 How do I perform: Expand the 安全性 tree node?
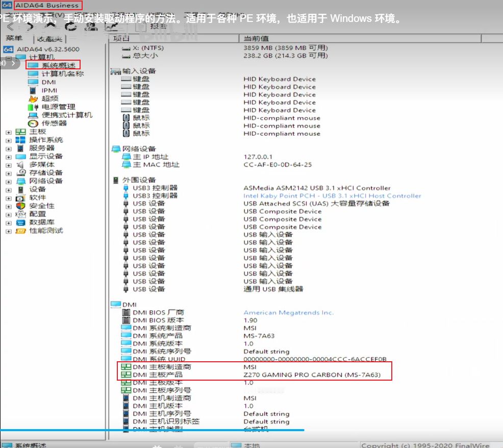click(x=9, y=206)
